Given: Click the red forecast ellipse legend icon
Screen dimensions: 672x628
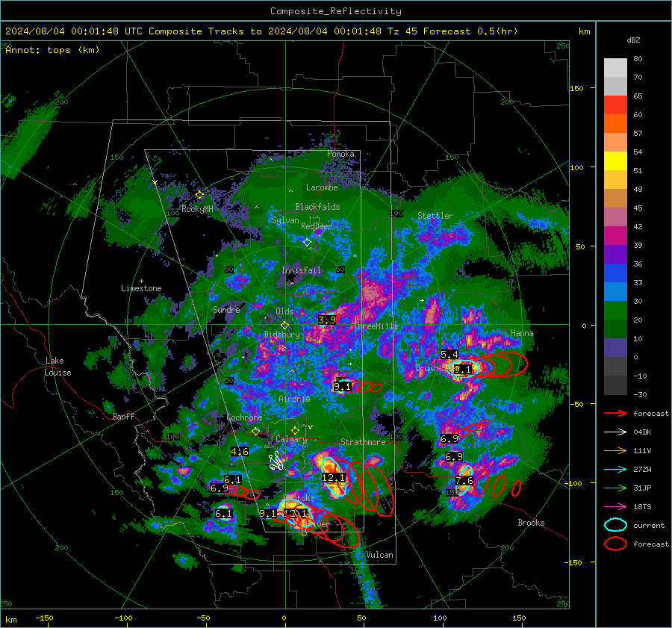Looking at the screenshot, I should tap(615, 544).
